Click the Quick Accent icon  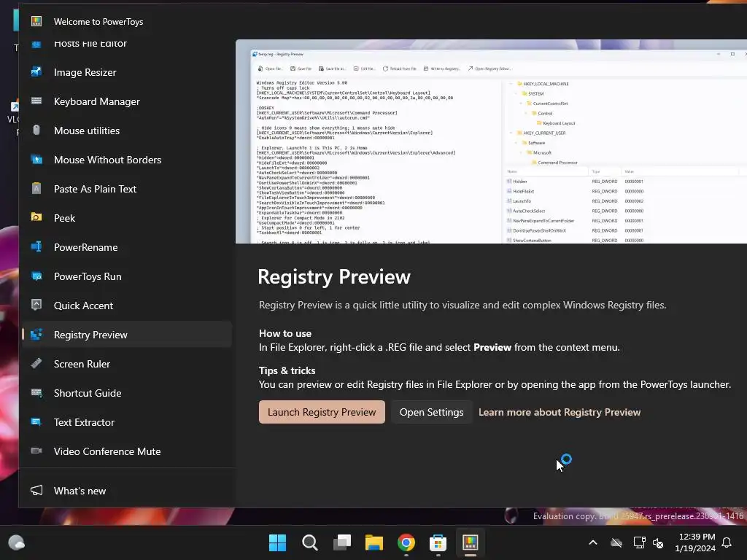point(36,306)
